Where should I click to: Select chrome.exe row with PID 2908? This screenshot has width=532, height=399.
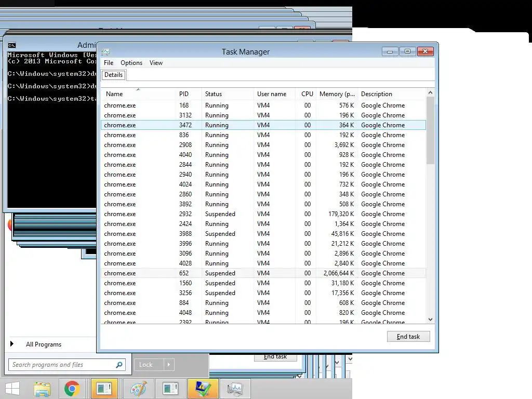[x=263, y=145]
